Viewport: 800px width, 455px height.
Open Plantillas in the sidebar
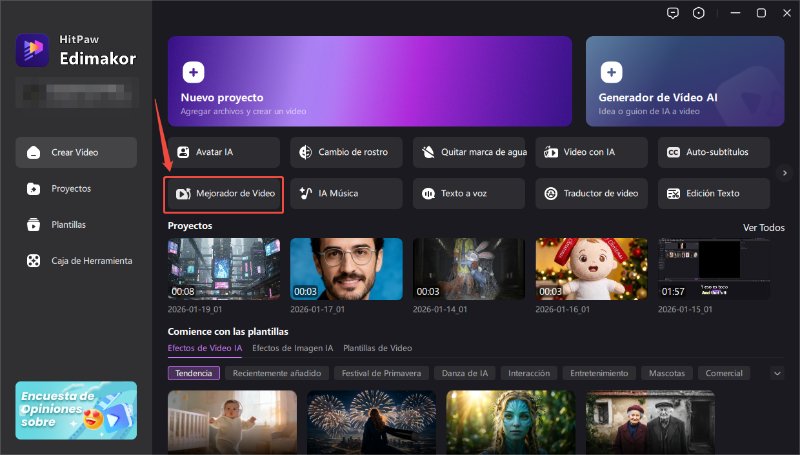76,224
